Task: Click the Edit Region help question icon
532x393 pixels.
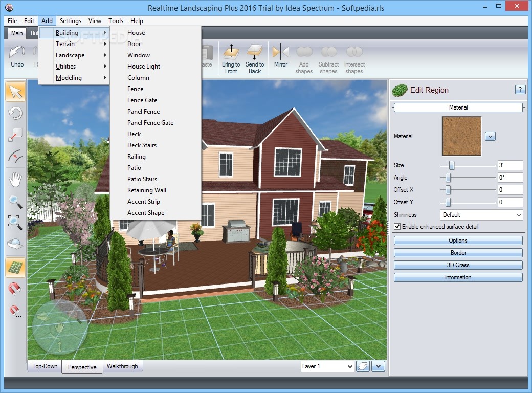Action: 520,90
